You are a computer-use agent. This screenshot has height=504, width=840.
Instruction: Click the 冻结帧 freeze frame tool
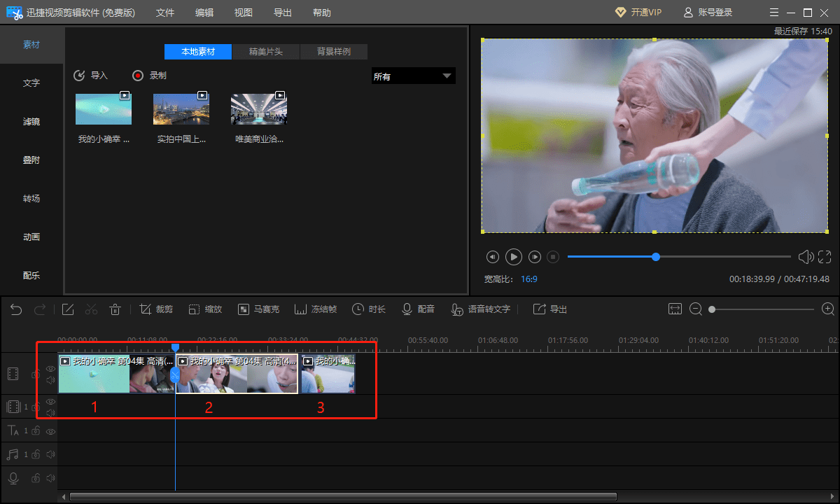point(301,309)
